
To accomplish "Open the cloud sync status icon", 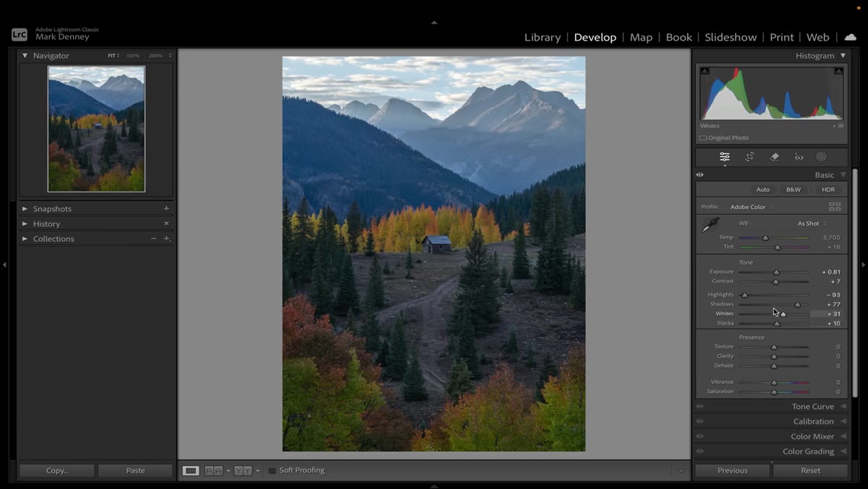I will (850, 37).
